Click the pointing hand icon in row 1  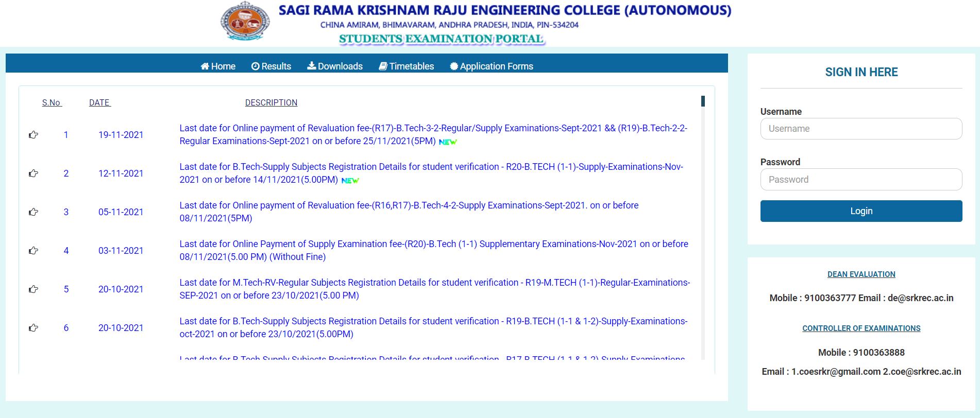[33, 135]
